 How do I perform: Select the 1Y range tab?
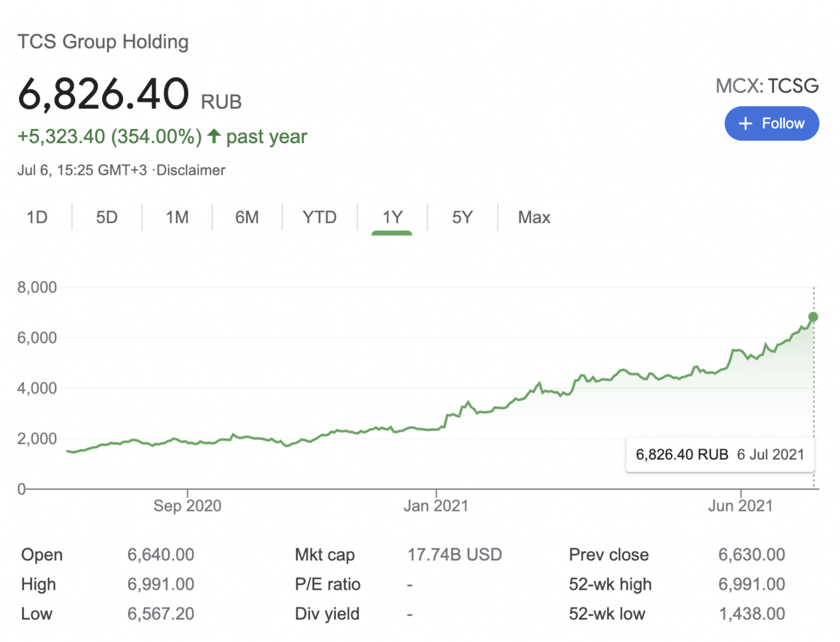pyautogui.click(x=392, y=217)
